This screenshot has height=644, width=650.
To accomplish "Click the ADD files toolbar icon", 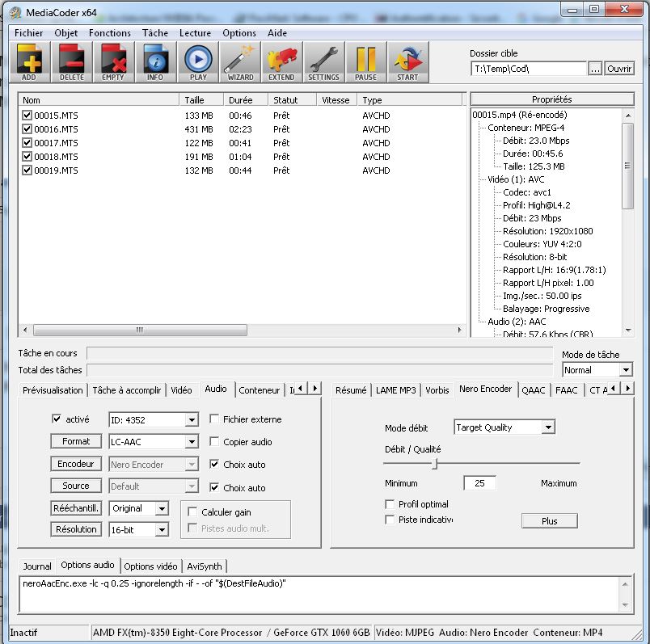I will (x=31, y=61).
